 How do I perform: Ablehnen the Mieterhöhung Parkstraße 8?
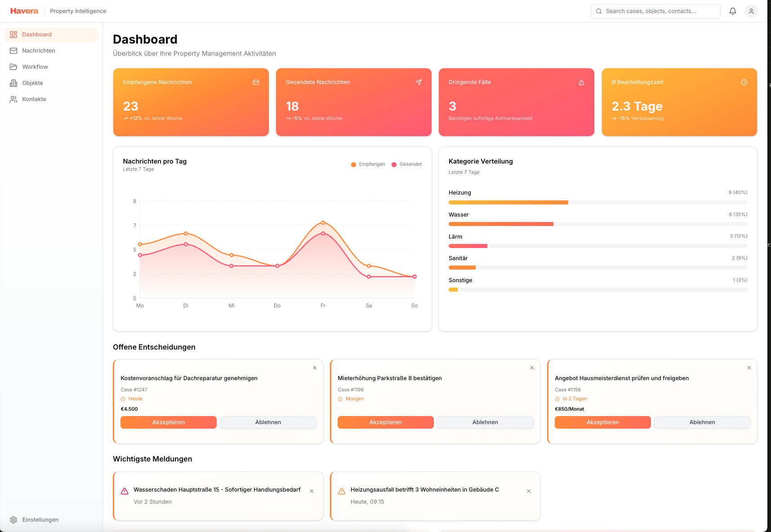[x=485, y=422]
